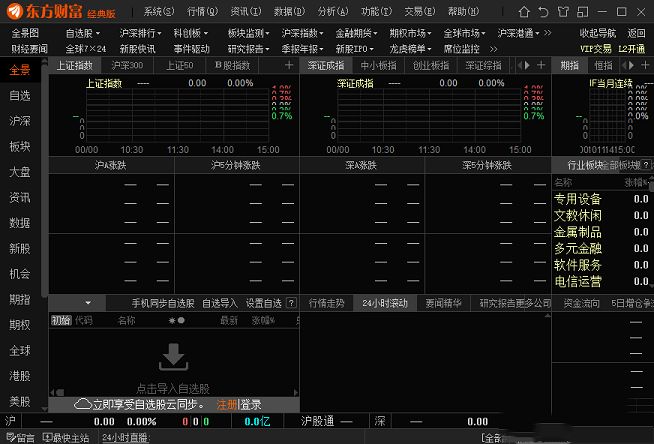Select 港股 in the left sidebar
Viewport: 654px width, 444px height.
coord(20,376)
